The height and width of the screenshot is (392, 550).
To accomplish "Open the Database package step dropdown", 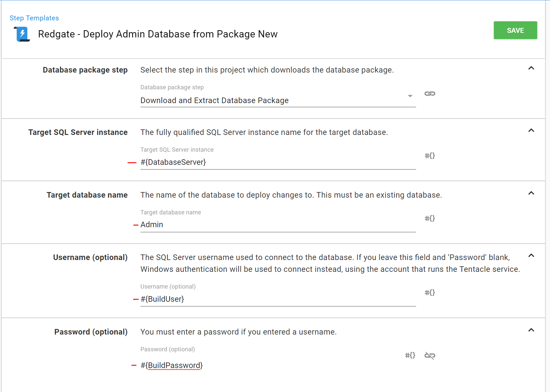I will click(278, 100).
